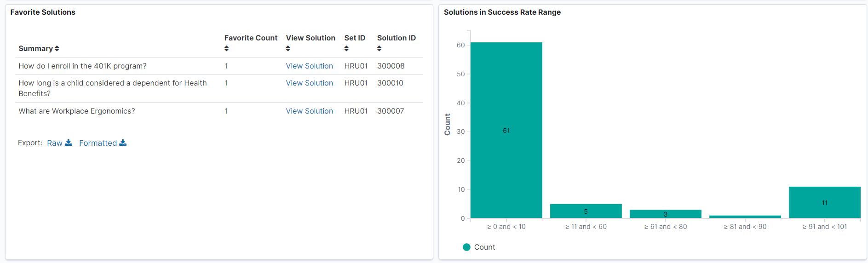Click axis label '≥ 91 and < 101'
This screenshot has height=263, width=868.
(825, 227)
